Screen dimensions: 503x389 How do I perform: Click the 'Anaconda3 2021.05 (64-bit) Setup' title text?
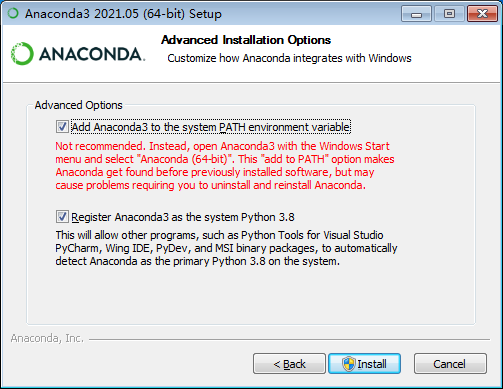pyautogui.click(x=123, y=14)
